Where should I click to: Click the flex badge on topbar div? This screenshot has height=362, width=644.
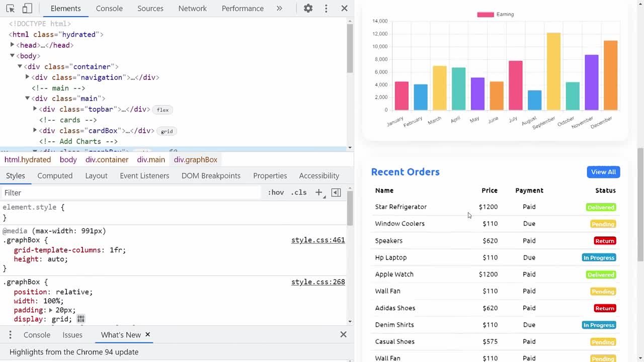point(163,110)
